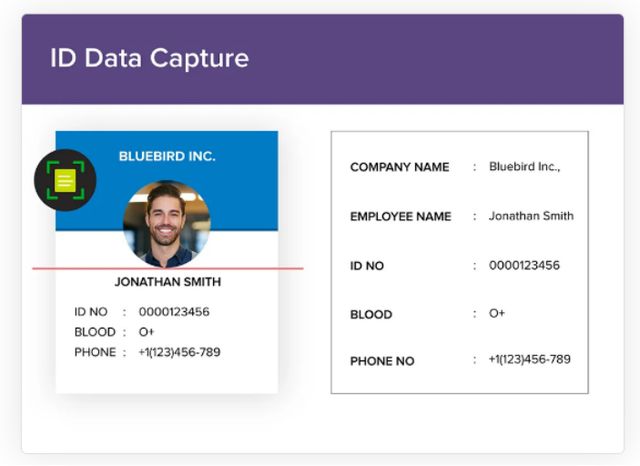640x466 pixels.
Task: Select the COMPANY NAME field label
Action: [400, 167]
